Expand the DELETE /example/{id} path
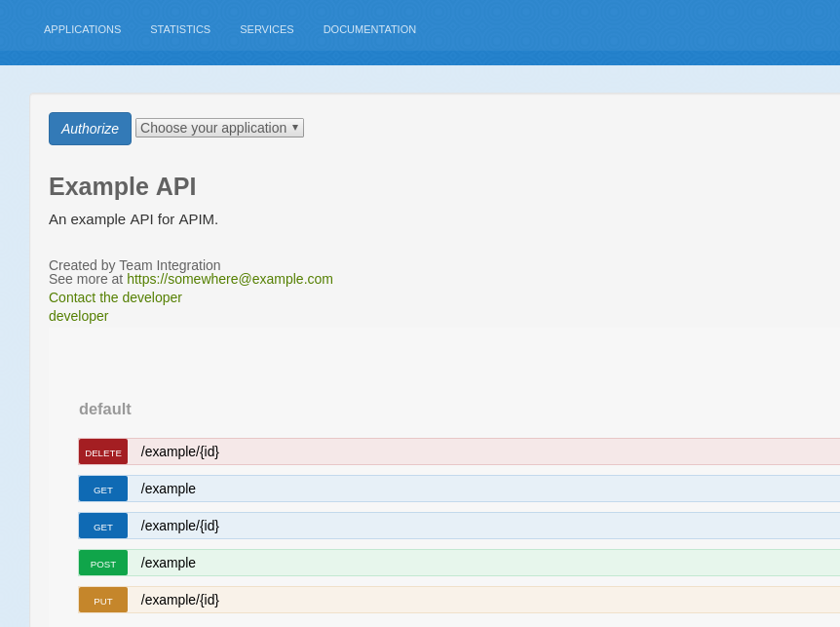The width and height of the screenshot is (840, 627). coord(180,451)
